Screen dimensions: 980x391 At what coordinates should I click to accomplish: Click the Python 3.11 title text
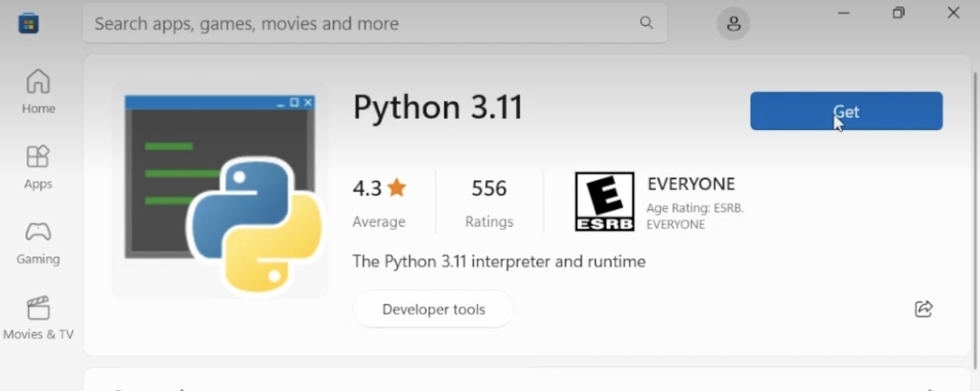437,107
